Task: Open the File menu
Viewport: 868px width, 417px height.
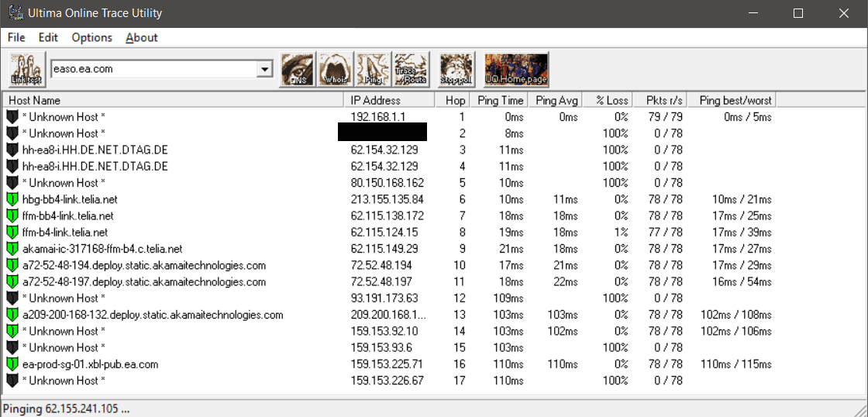Action: tap(16, 38)
